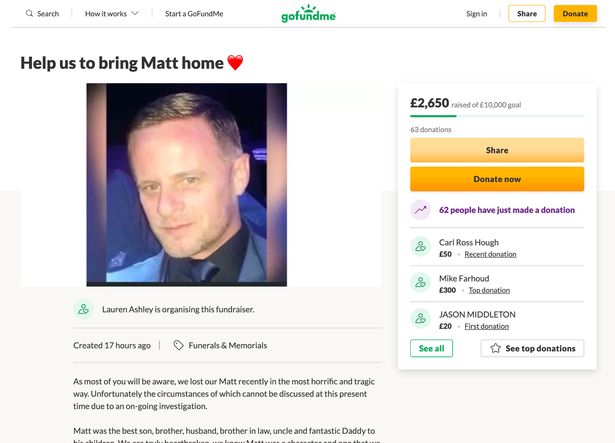This screenshot has width=615, height=443.
Task: Open the Top donation link
Action: pyautogui.click(x=488, y=290)
